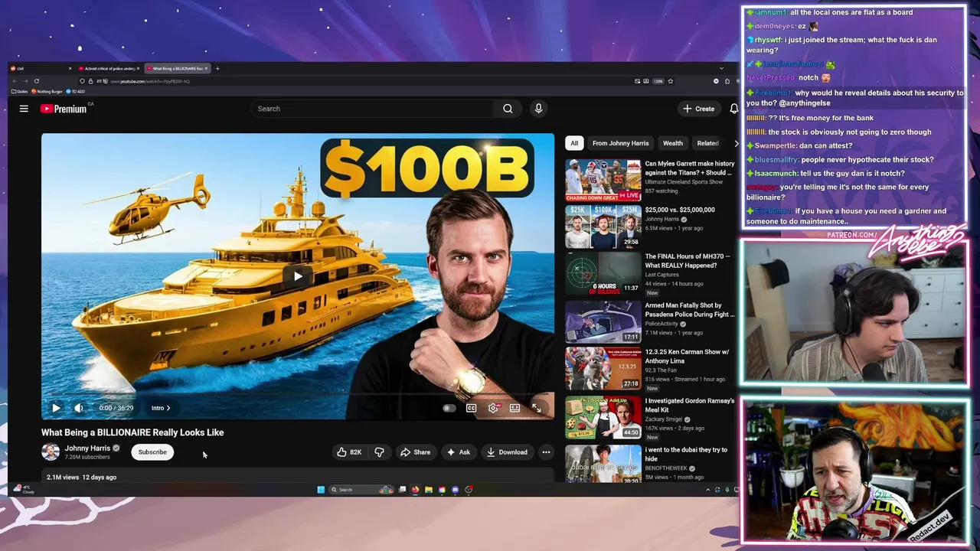Image resolution: width=980 pixels, height=551 pixels.
Task: Switch to the Activist critical of police tab
Action: pyautogui.click(x=109, y=68)
